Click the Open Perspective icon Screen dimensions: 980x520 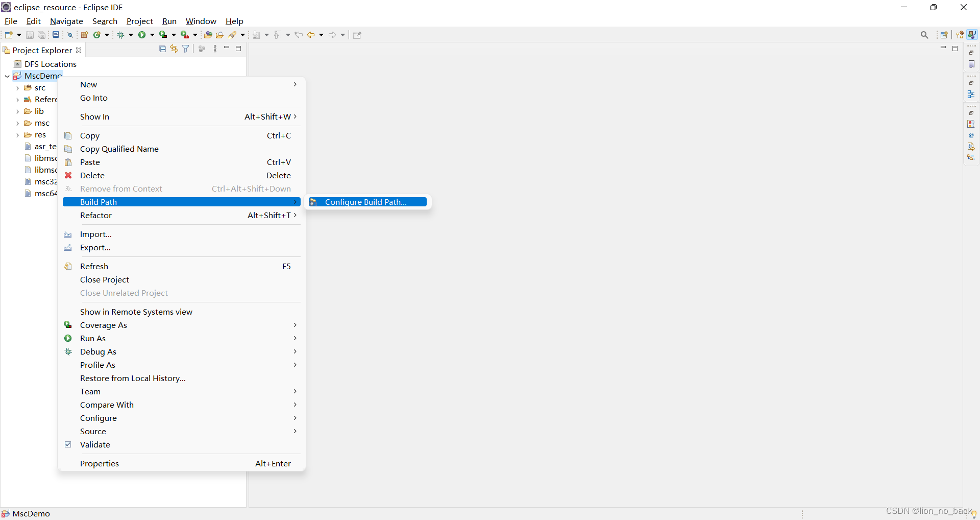[x=944, y=35]
